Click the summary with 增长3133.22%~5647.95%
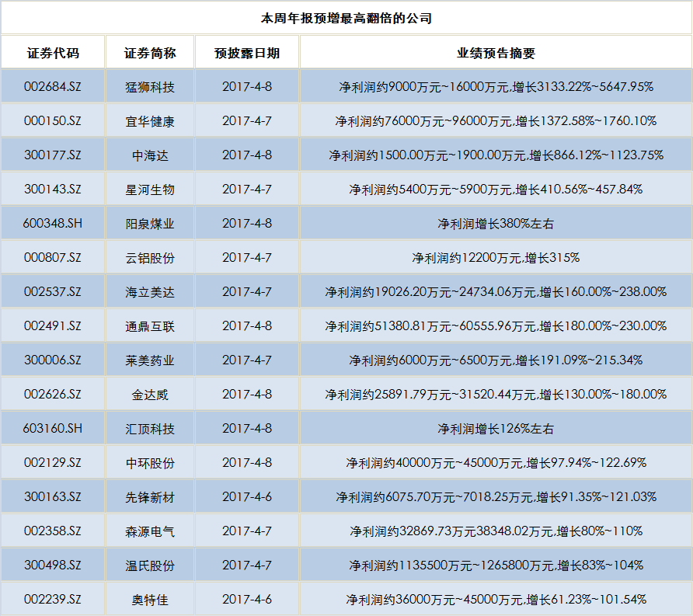Image resolution: width=693 pixels, height=616 pixels. click(496, 86)
